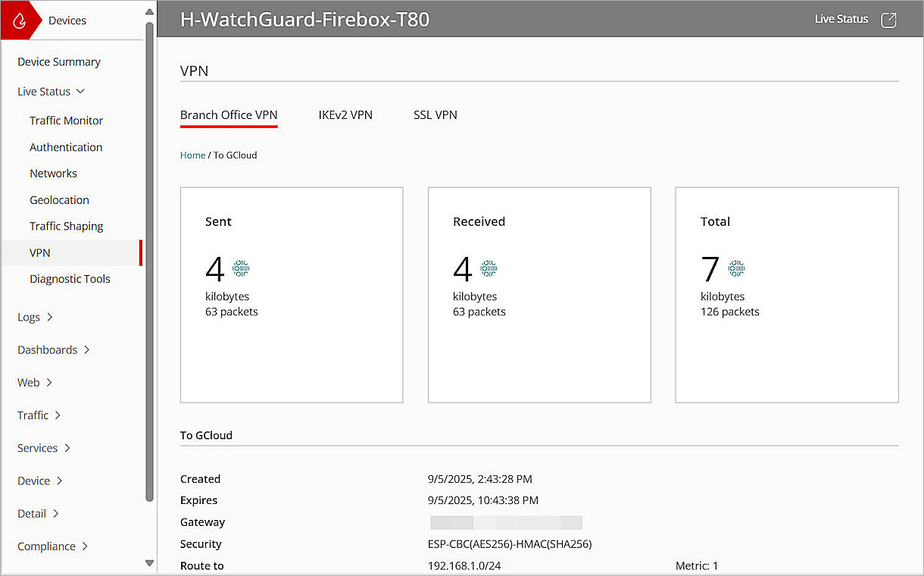Click the To GCloud section heading
This screenshot has height=576, width=924.
tap(206, 436)
